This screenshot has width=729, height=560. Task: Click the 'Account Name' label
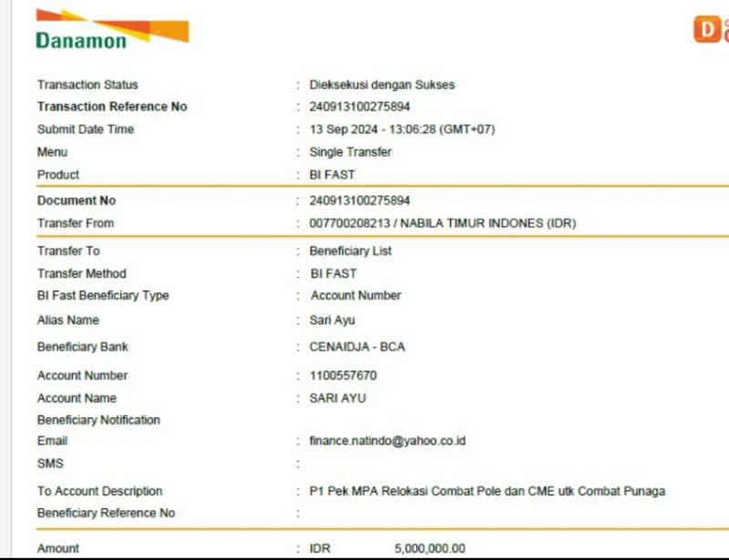[x=77, y=398]
